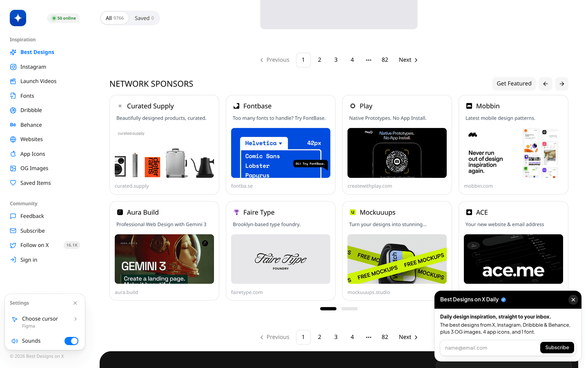The width and height of the screenshot is (588, 368).
Task: Select the first carousel indicator dot
Action: pos(328,309)
